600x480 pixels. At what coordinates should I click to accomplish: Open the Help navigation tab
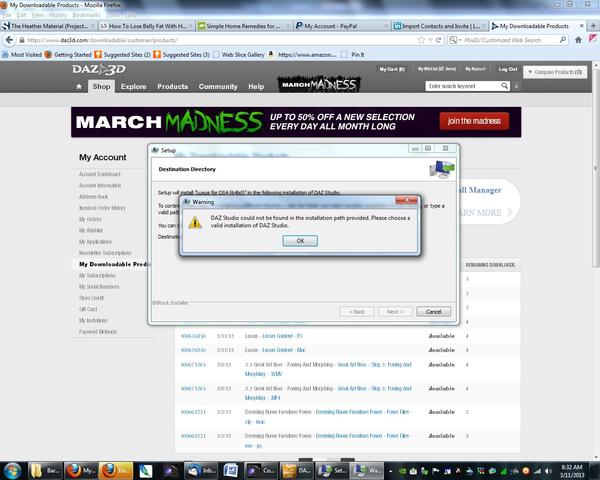coord(256,87)
